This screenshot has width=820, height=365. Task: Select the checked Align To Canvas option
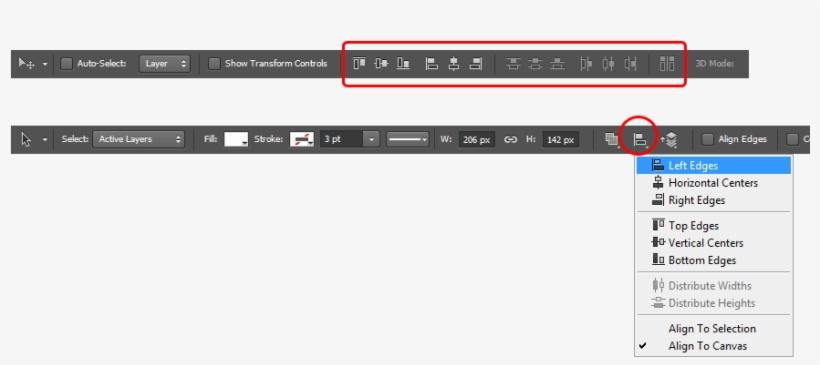click(713, 346)
